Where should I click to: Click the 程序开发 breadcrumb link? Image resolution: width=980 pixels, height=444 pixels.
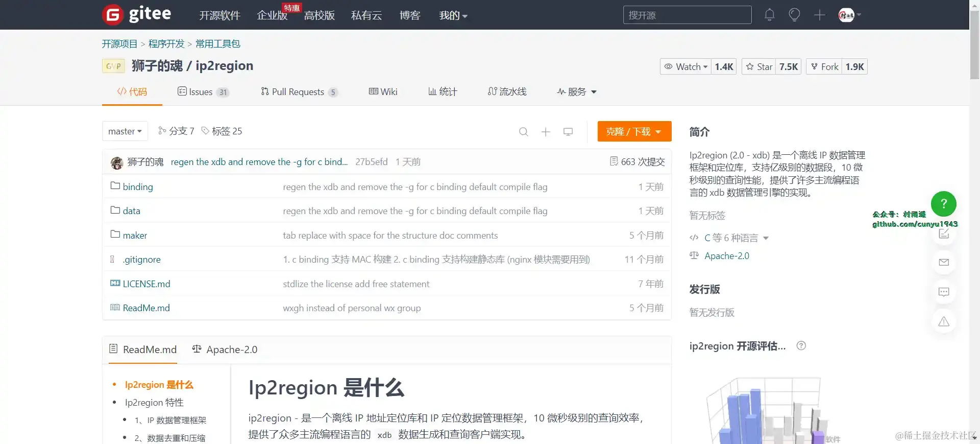tap(166, 43)
